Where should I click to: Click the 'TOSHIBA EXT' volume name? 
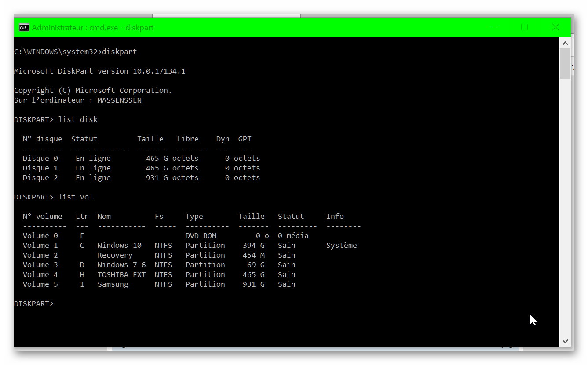click(x=122, y=275)
